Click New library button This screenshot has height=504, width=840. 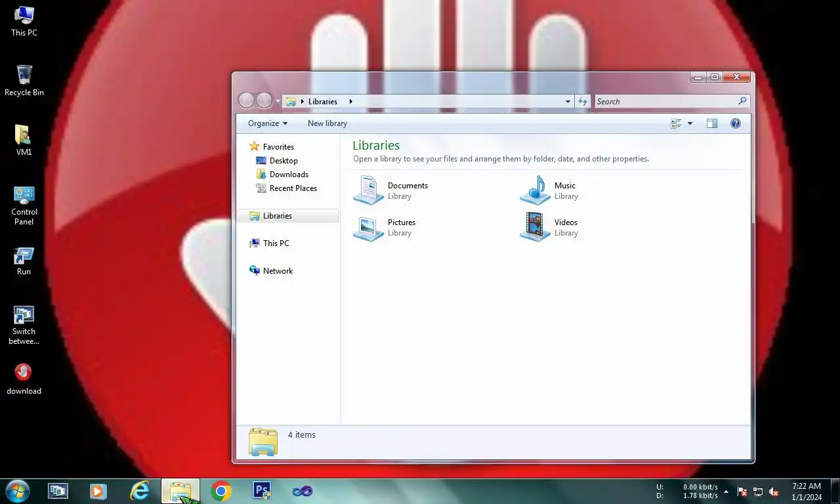pyautogui.click(x=327, y=123)
